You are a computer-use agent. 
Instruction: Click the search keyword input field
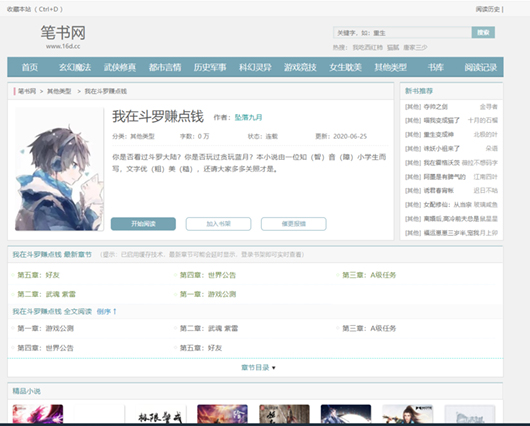(402, 33)
